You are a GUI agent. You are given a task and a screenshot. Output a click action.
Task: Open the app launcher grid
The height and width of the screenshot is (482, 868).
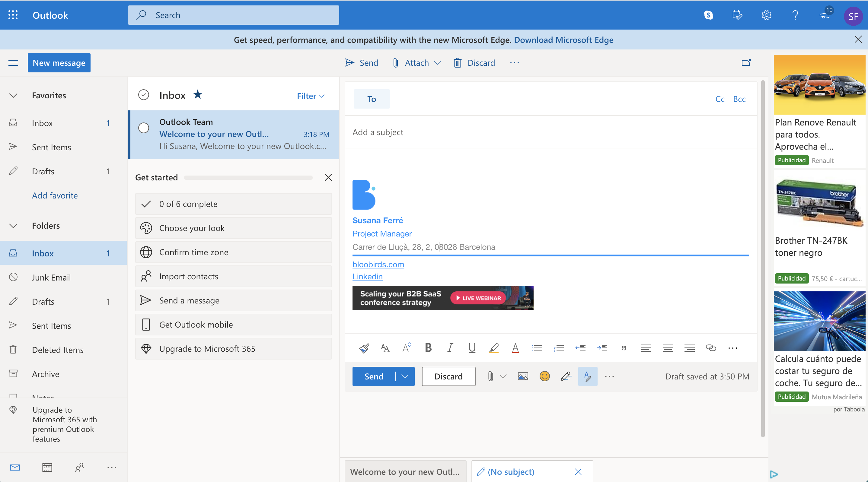[x=13, y=15]
